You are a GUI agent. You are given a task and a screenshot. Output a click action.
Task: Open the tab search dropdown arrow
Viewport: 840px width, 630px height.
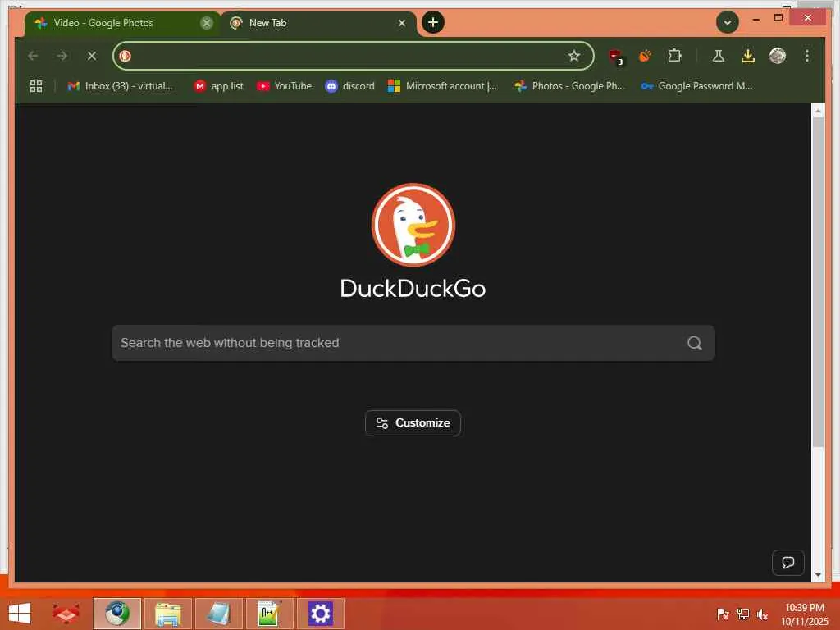[728, 22]
